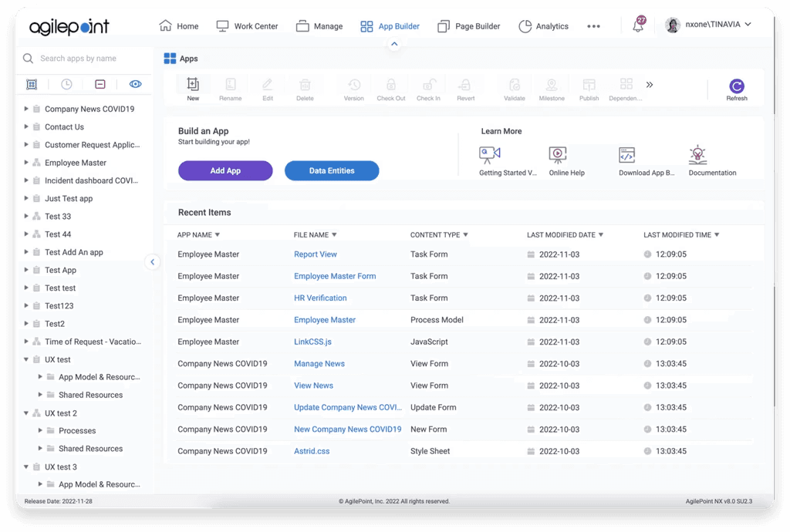Toggle the eye visibility icon in sidebar
Viewport: 790px width, 532px height.
pyautogui.click(x=136, y=84)
